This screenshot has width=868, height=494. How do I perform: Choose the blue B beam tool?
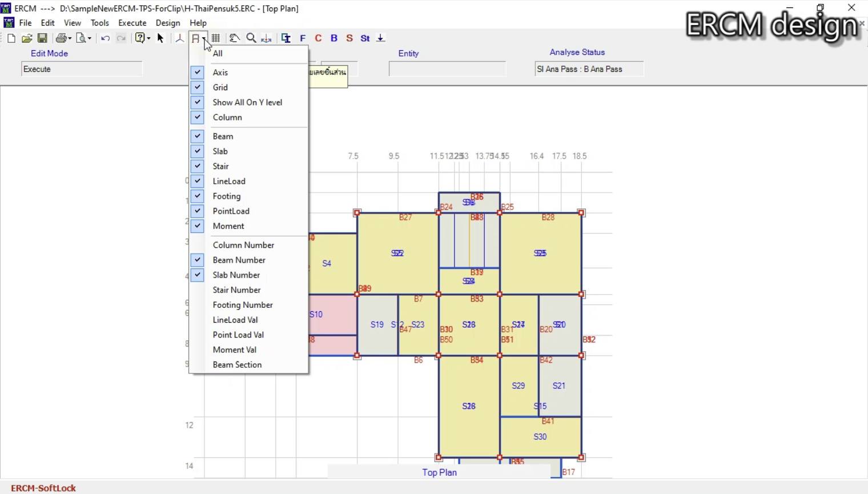click(x=334, y=38)
